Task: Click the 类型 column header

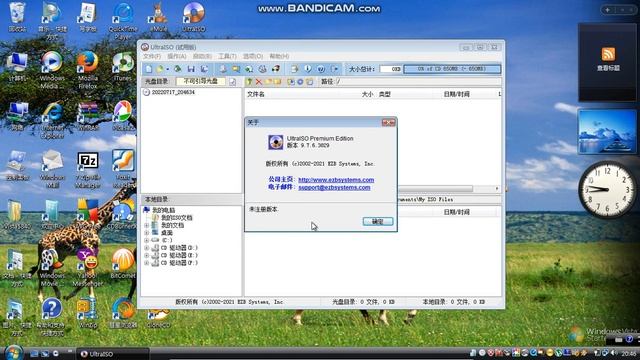Action: pos(384,94)
